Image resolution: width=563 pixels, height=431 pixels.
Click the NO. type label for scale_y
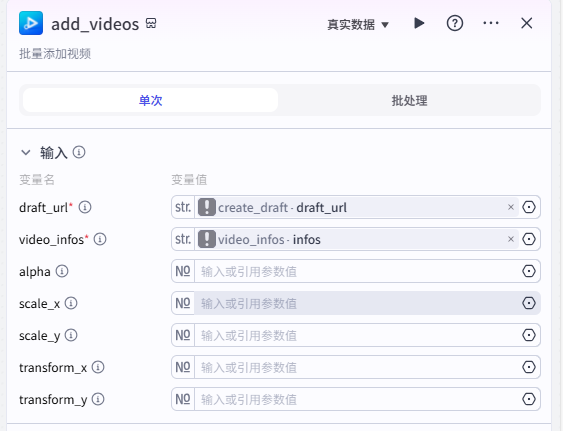click(183, 335)
